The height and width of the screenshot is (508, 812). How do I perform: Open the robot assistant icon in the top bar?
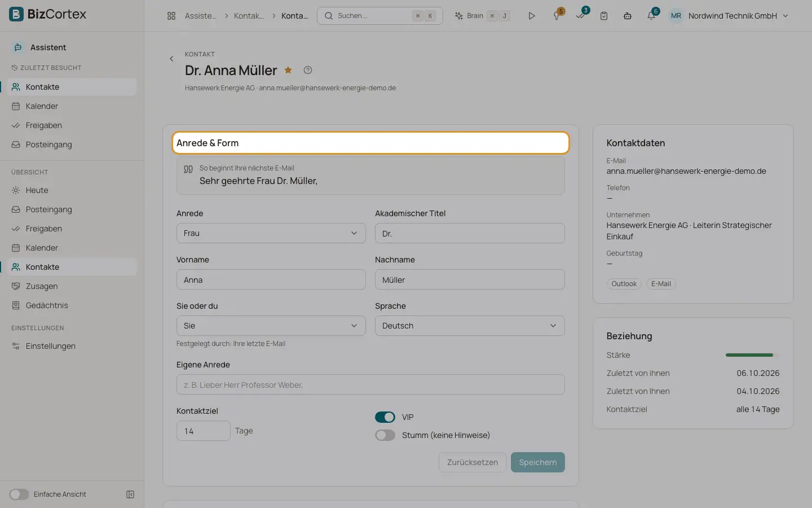pos(628,16)
